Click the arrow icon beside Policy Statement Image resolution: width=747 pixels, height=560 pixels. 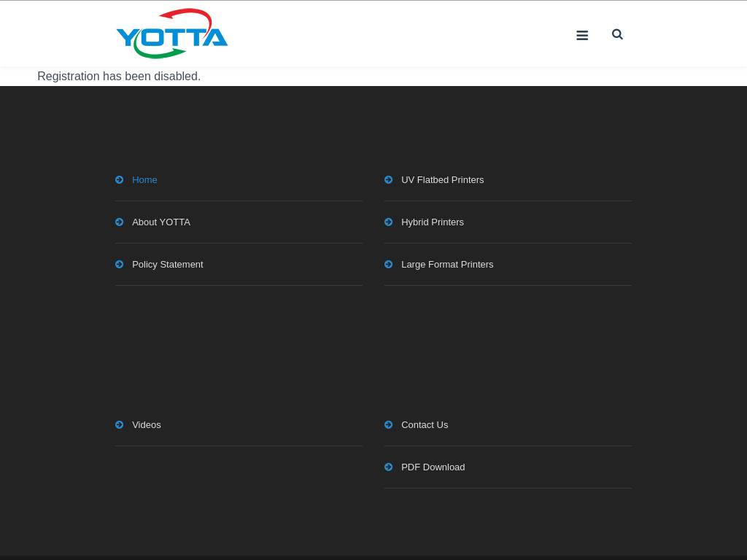pyautogui.click(x=120, y=264)
